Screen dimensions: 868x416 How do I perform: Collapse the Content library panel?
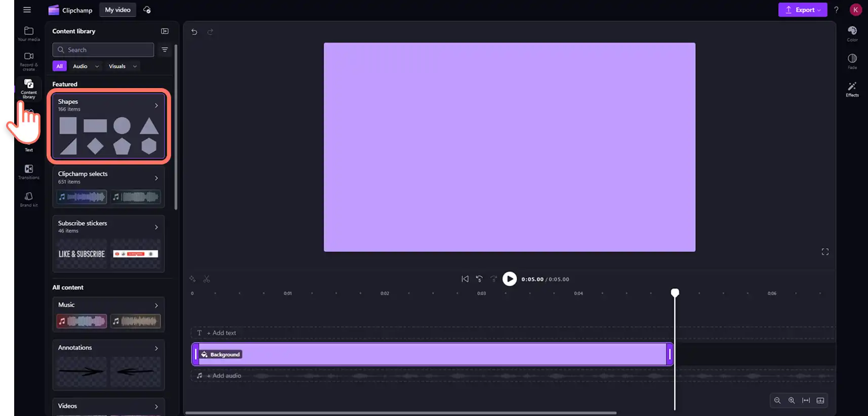point(165,31)
